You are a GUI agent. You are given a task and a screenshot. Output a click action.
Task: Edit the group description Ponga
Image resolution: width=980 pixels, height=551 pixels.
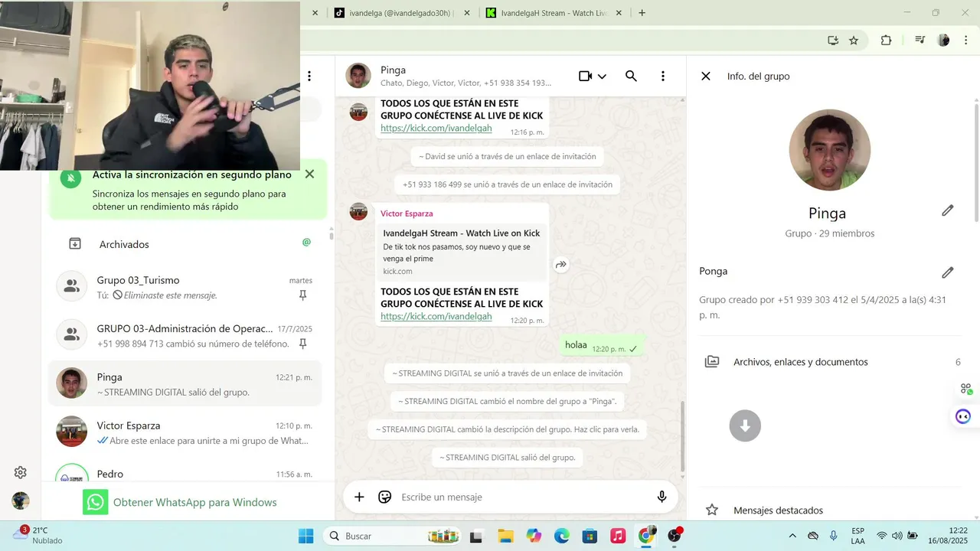(x=948, y=272)
